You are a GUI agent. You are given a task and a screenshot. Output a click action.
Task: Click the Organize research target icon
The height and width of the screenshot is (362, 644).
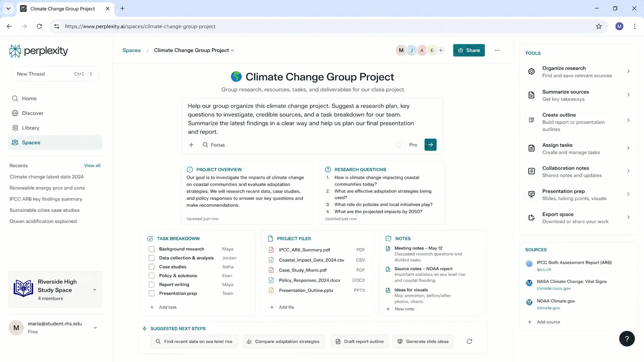[x=532, y=72]
